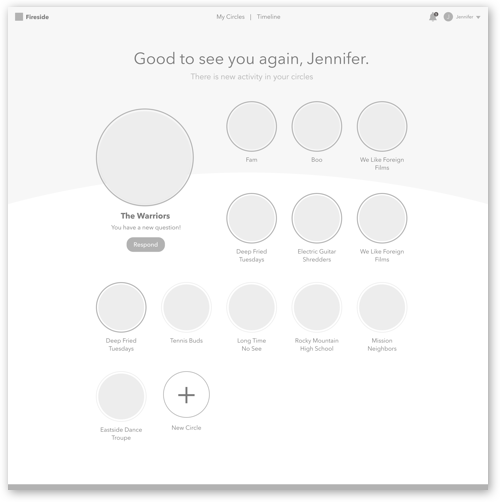Open the notifications bell
The width and height of the screenshot is (500, 502).
pos(433,17)
